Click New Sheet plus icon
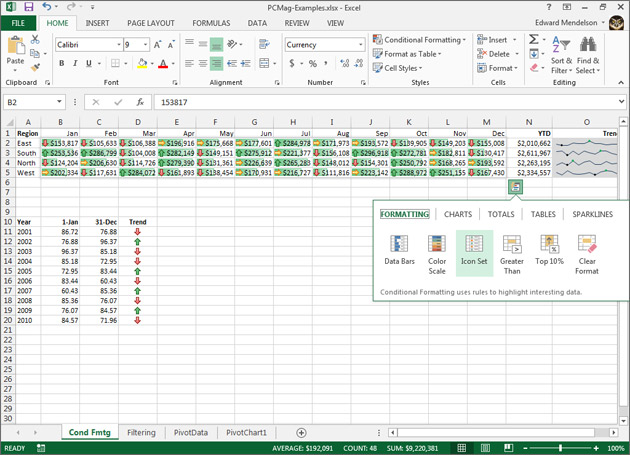 coord(301,433)
